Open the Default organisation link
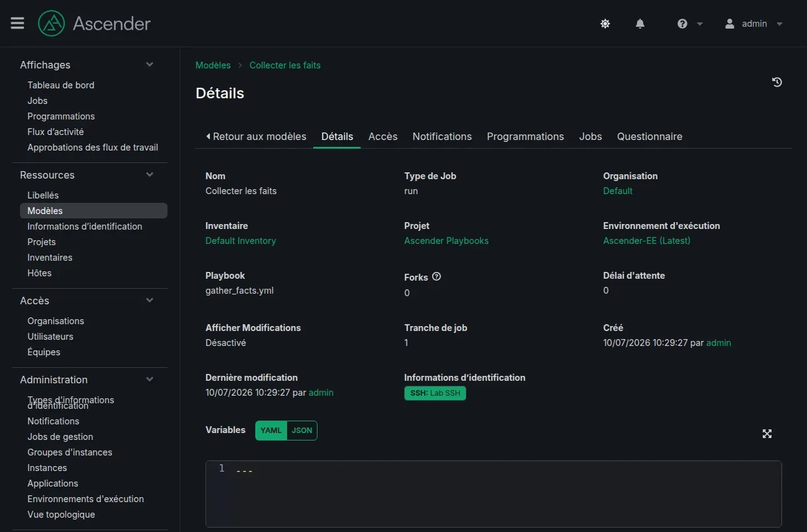This screenshot has width=807, height=532. click(618, 191)
